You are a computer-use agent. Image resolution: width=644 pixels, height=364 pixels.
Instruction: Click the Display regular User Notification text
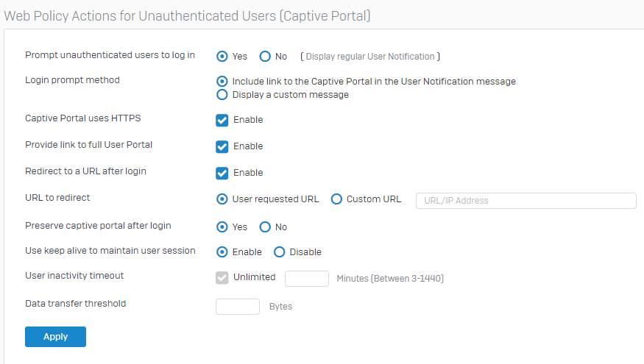(372, 57)
